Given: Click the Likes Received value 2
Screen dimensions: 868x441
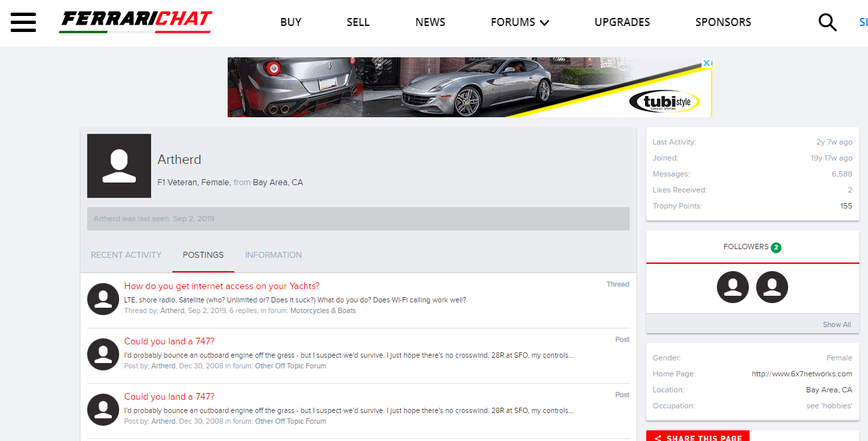Looking at the screenshot, I should click(x=850, y=190).
